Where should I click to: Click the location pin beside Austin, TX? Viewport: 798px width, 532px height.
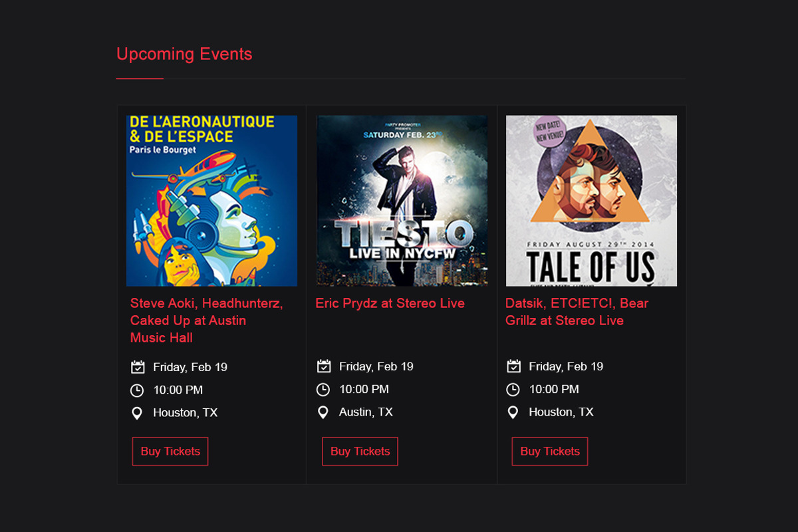[x=323, y=412]
